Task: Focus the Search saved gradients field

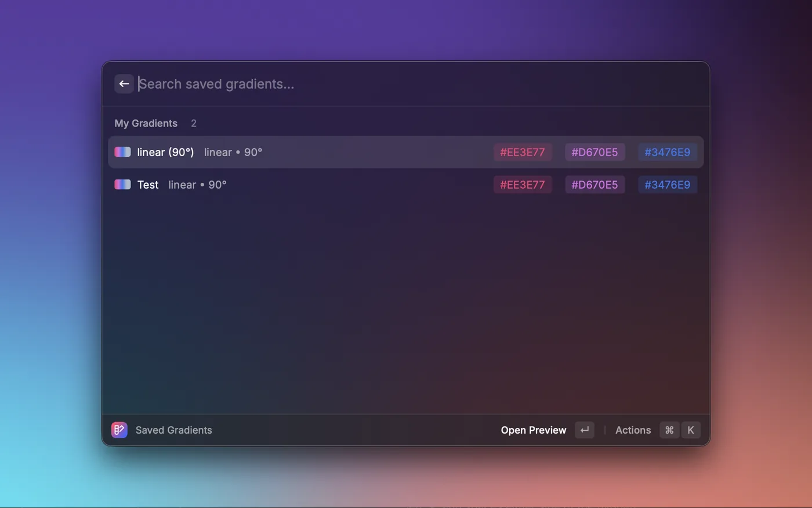Action: click(x=418, y=84)
